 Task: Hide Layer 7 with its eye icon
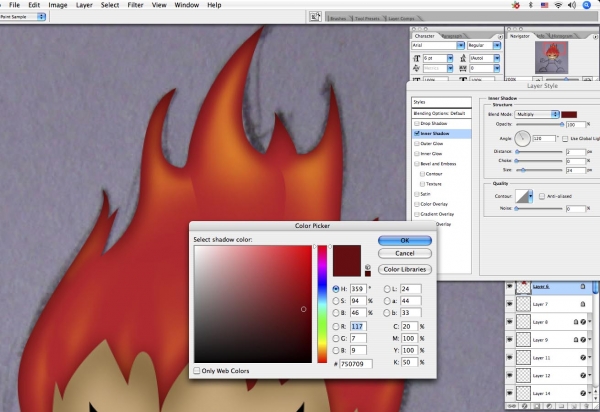coord(510,304)
